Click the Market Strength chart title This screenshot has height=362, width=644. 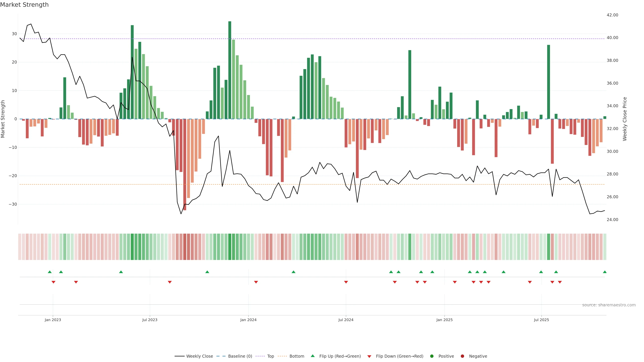[24, 5]
